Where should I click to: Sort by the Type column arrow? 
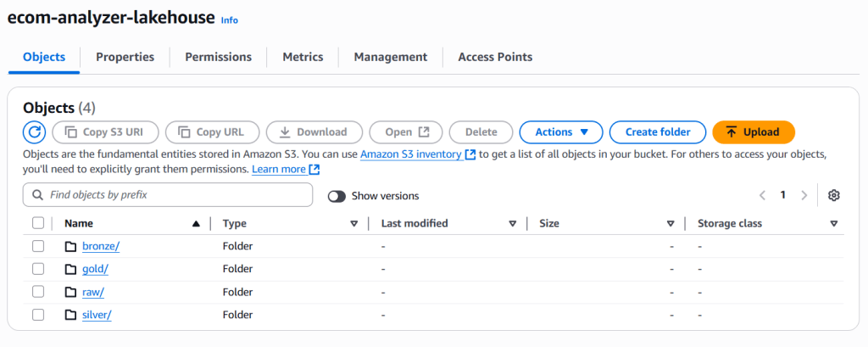[354, 224]
